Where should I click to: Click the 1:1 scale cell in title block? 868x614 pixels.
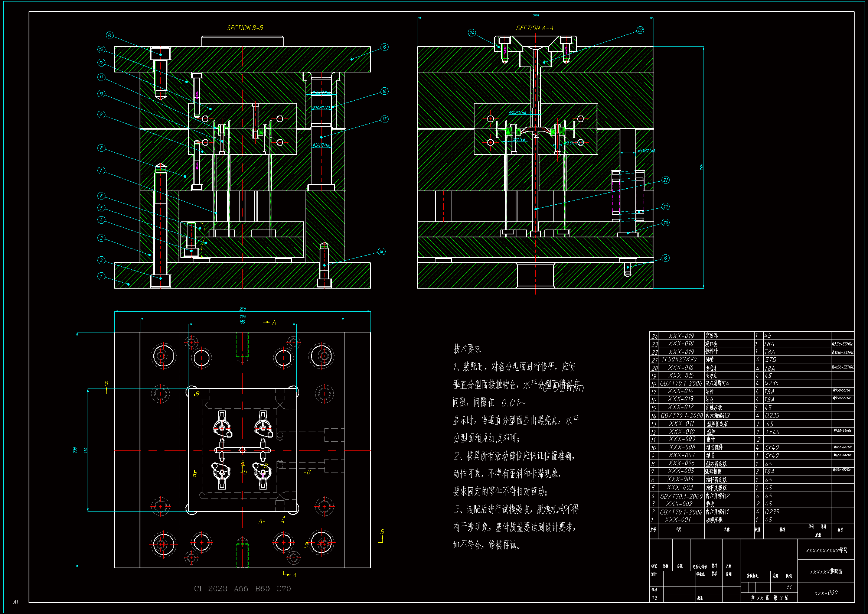(x=789, y=587)
